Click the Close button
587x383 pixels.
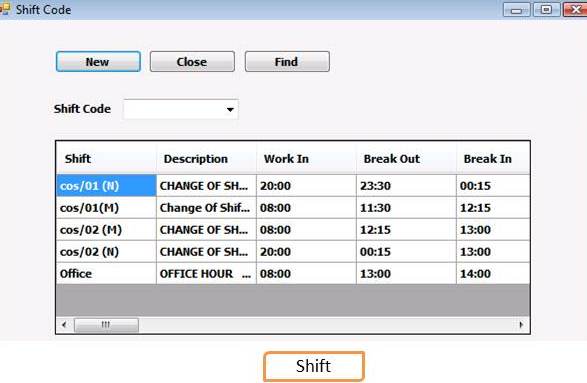(192, 61)
